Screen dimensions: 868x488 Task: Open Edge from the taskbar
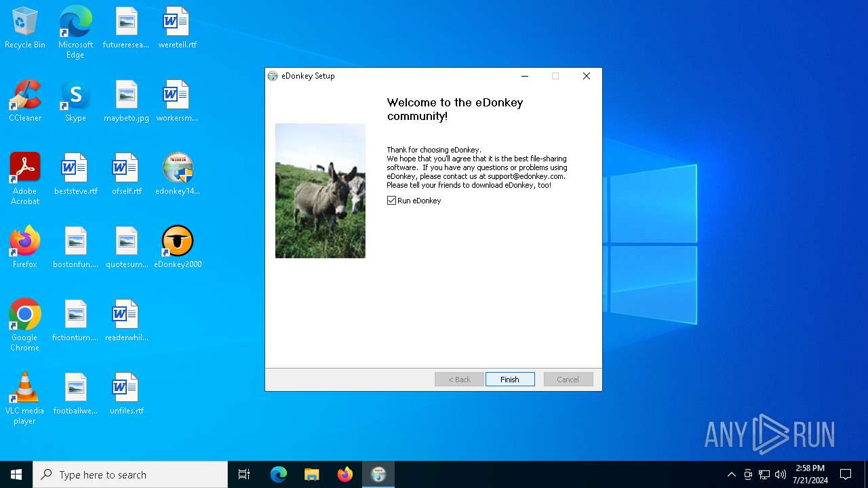click(279, 474)
